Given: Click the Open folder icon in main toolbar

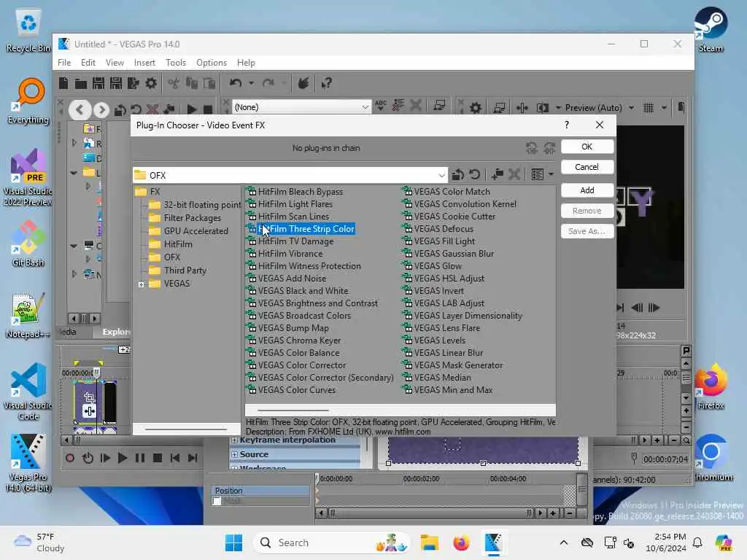Looking at the screenshot, I should (81, 84).
